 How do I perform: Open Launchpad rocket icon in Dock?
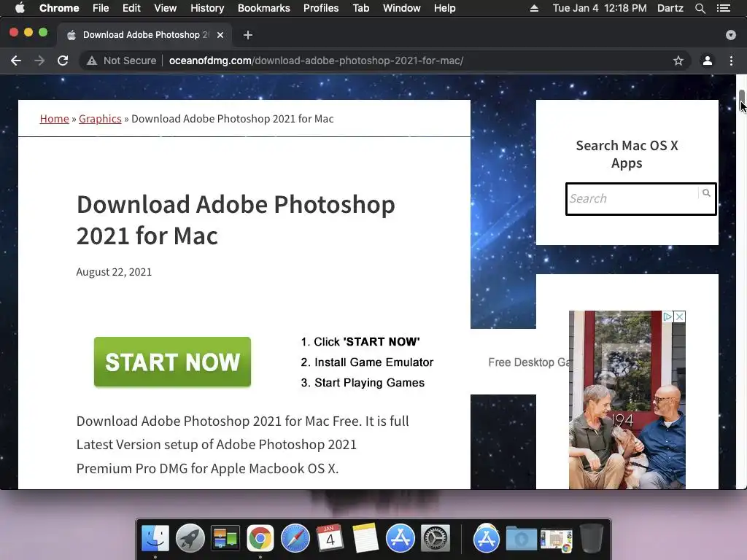pos(190,538)
